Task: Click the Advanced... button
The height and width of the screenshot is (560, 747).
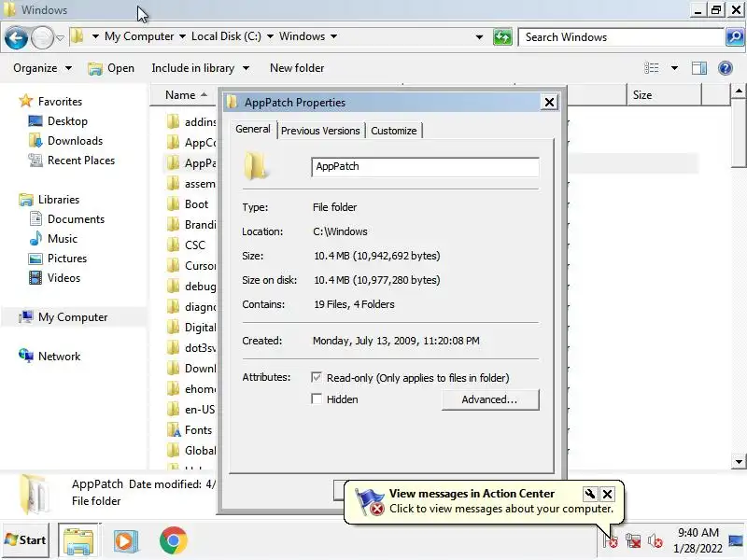Action: point(489,399)
